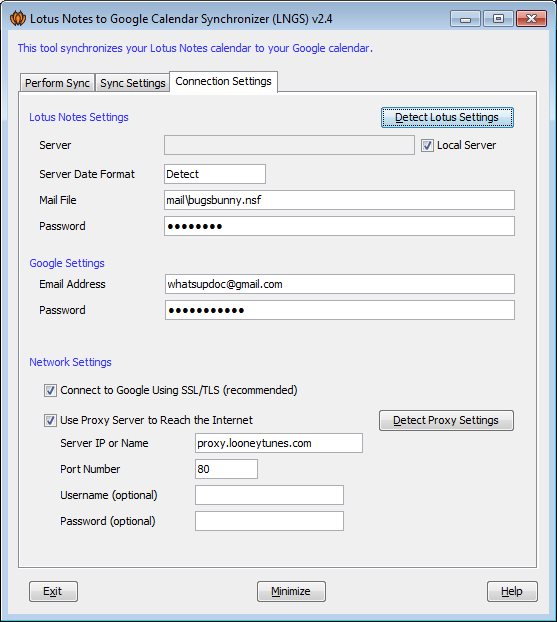This screenshot has width=557, height=622.
Task: Uncheck Use Proxy Server to Reach the Internet
Action: 50,420
